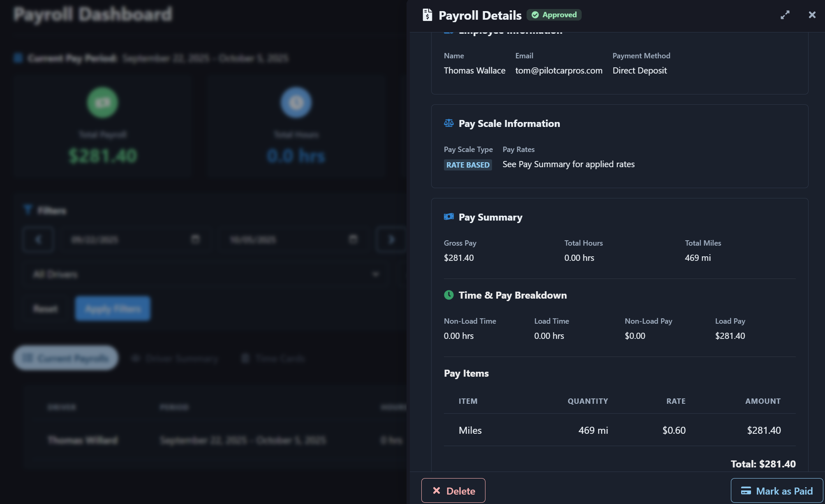Switch to the Time Cards tab
This screenshot has height=504, width=825.
tap(273, 358)
